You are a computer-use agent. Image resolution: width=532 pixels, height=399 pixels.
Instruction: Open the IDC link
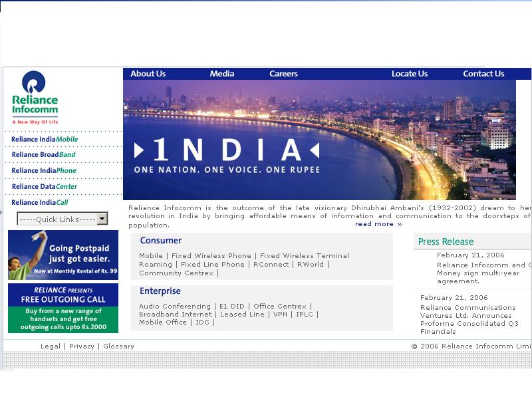pyautogui.click(x=202, y=322)
